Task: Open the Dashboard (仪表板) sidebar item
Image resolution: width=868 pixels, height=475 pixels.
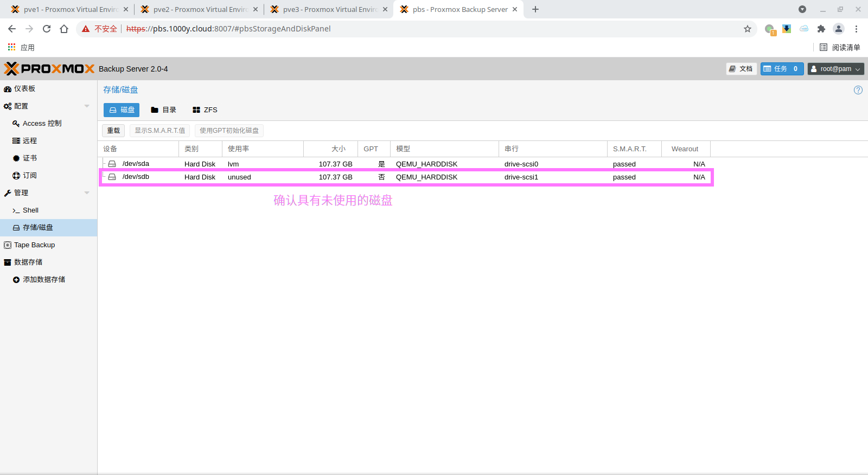Action: click(x=24, y=89)
